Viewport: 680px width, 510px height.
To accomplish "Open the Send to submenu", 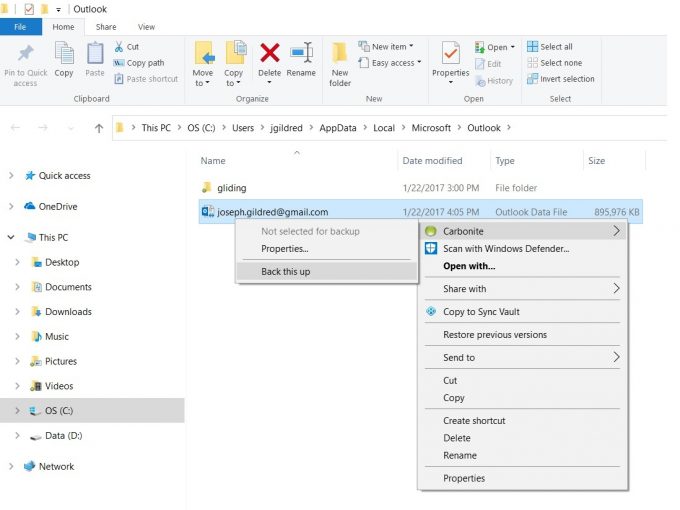I will pos(522,357).
